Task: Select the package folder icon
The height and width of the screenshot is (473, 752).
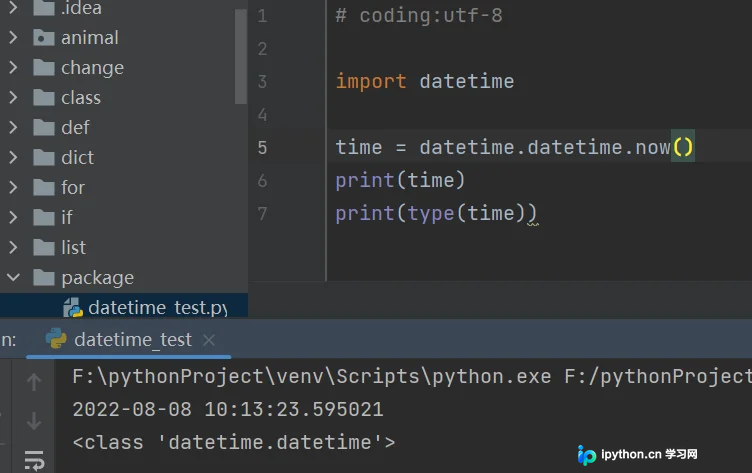Action: tap(44, 277)
